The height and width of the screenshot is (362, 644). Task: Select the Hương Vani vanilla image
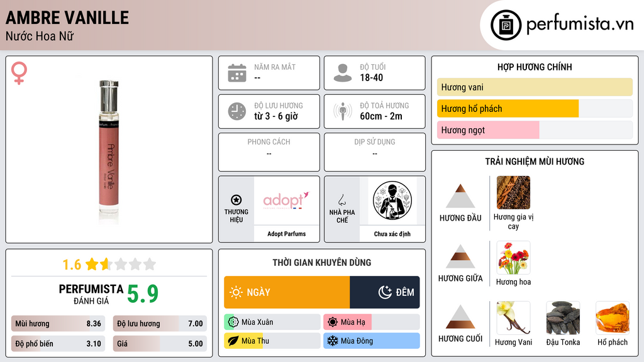[x=513, y=318]
